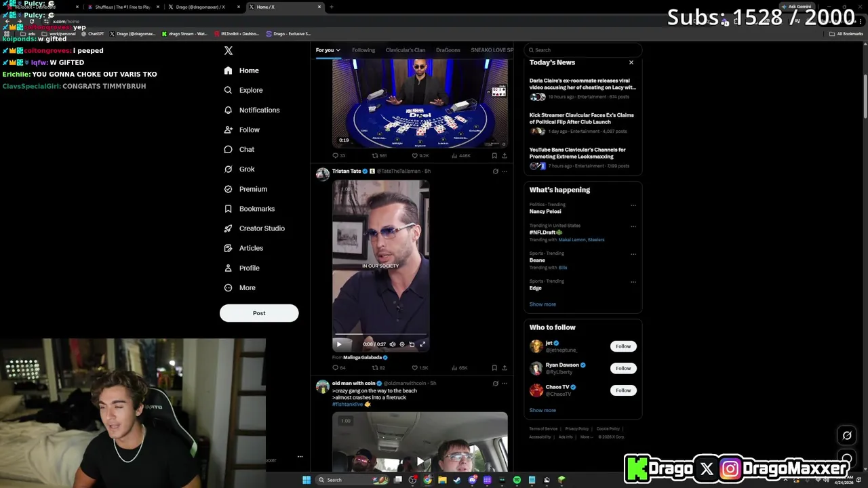
Task: Open options for Edge trend
Action: tap(633, 282)
